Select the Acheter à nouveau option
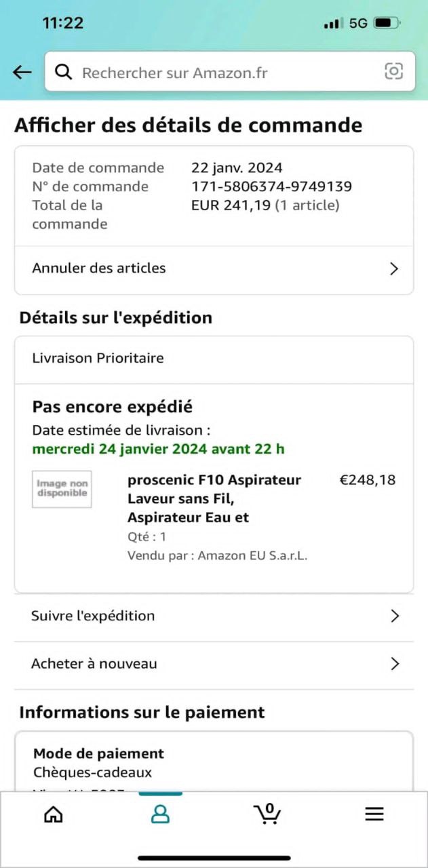The height and width of the screenshot is (868, 428). pos(94,664)
